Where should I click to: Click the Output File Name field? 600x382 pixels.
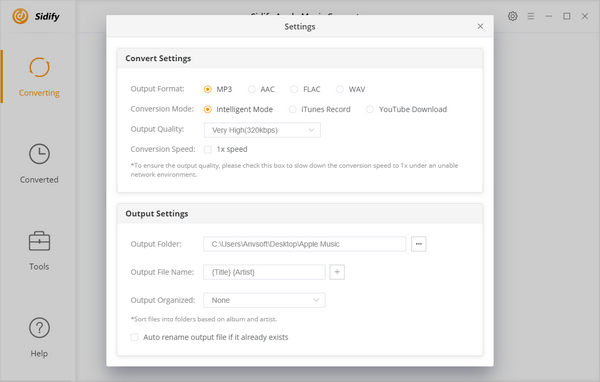(264, 272)
